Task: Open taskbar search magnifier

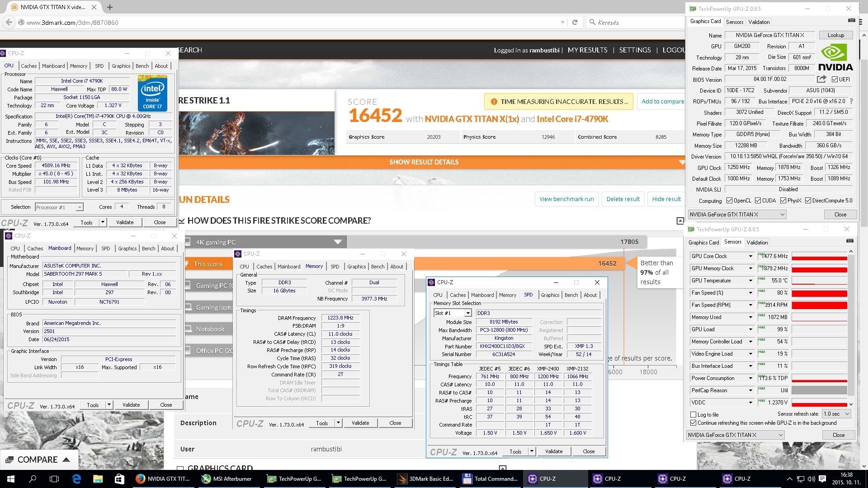Action: (x=33, y=479)
